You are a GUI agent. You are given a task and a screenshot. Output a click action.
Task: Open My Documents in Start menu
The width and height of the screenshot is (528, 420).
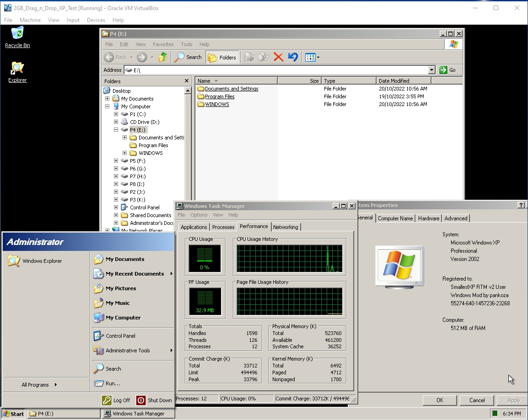[x=133, y=259]
